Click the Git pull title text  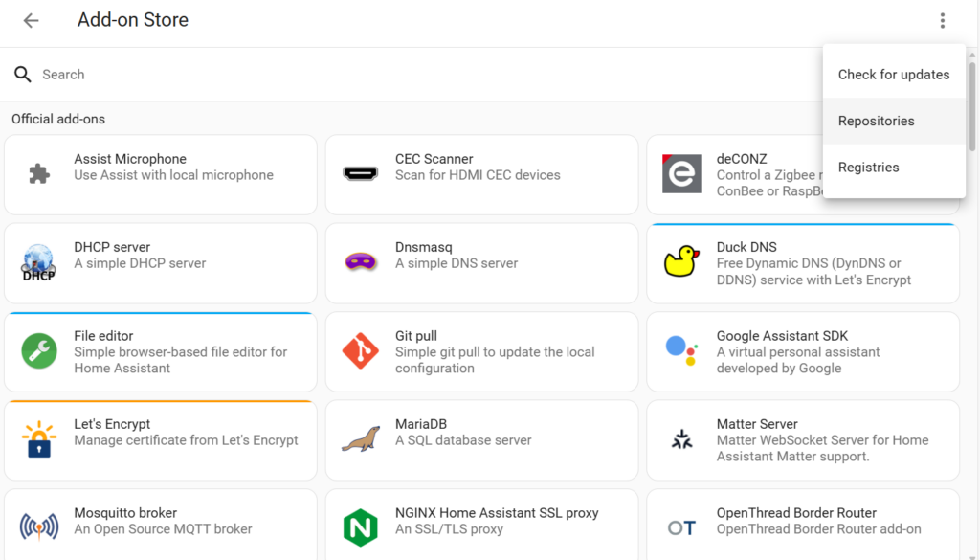click(x=415, y=336)
